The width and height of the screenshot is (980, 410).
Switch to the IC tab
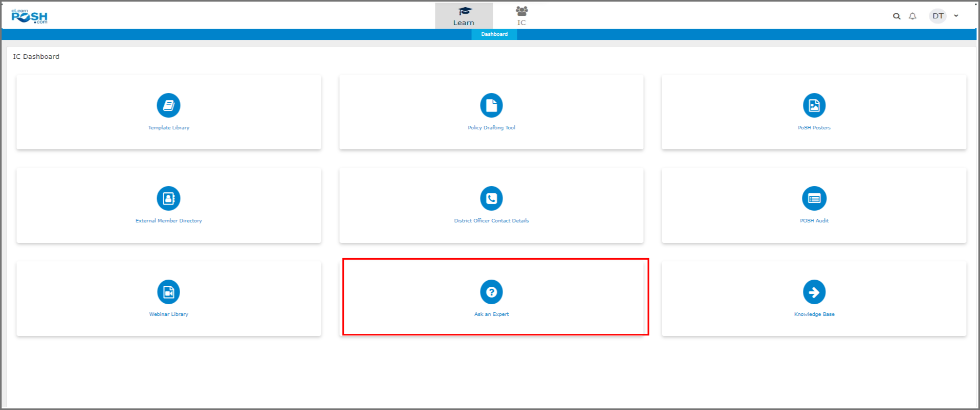[521, 16]
